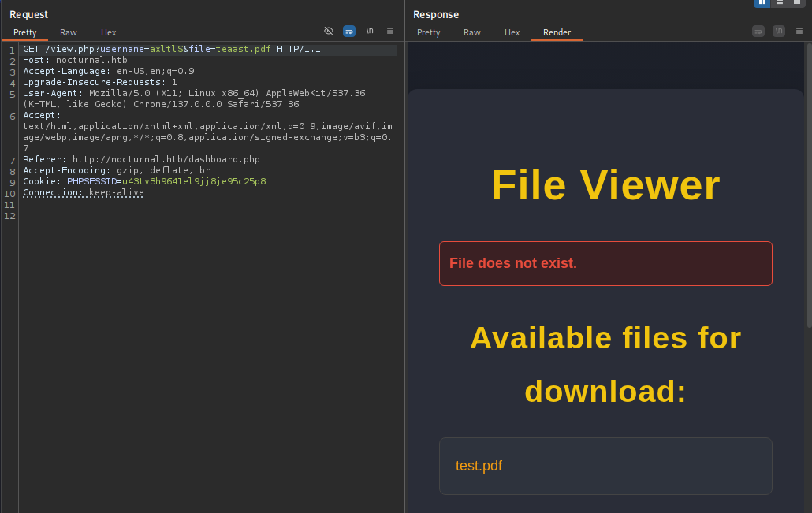Click the Response panel vertical scrollbar
Viewport: 812px width, 513px height.
tap(808, 197)
